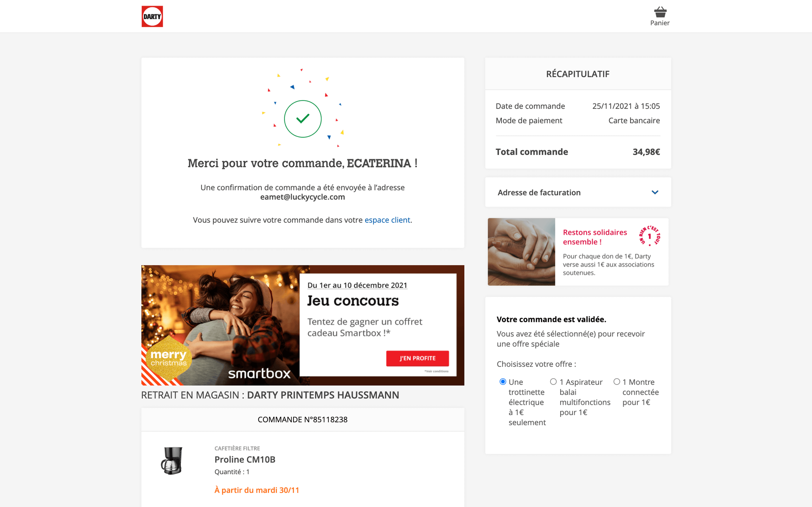Viewport: 812px width, 507px height.
Task: Click the Panier label in header
Action: click(660, 23)
